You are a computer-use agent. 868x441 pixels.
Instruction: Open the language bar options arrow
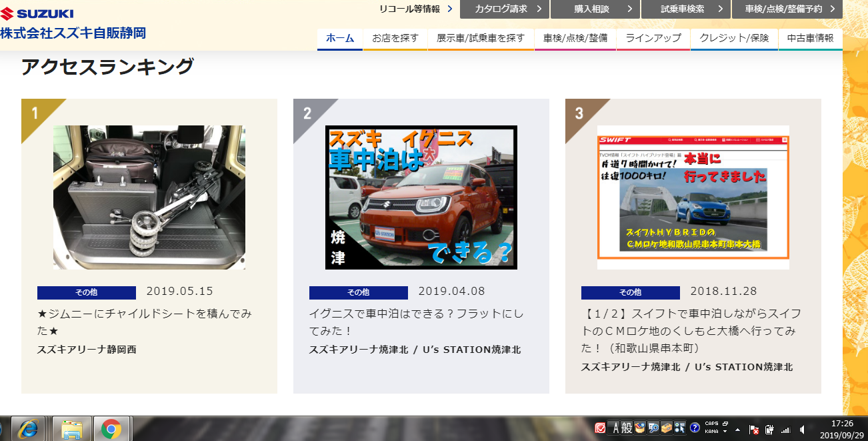(x=725, y=432)
